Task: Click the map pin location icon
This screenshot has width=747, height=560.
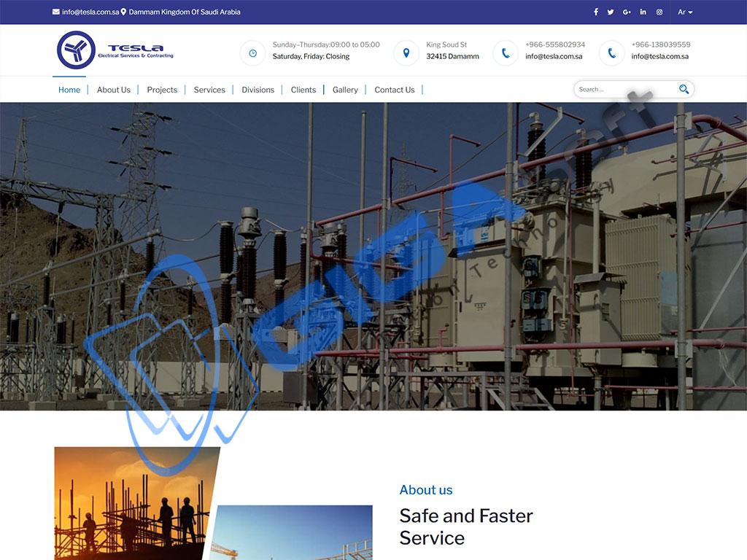Action: point(406,53)
